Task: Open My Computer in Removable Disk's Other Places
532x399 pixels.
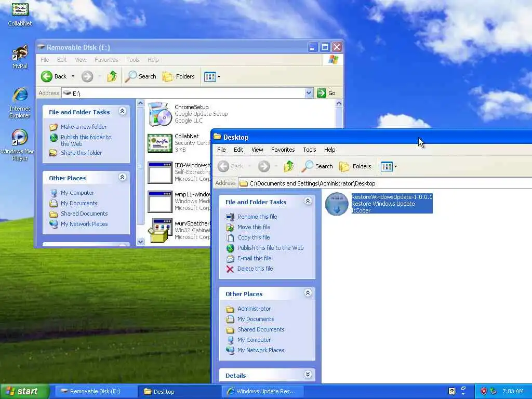Action: (x=77, y=193)
